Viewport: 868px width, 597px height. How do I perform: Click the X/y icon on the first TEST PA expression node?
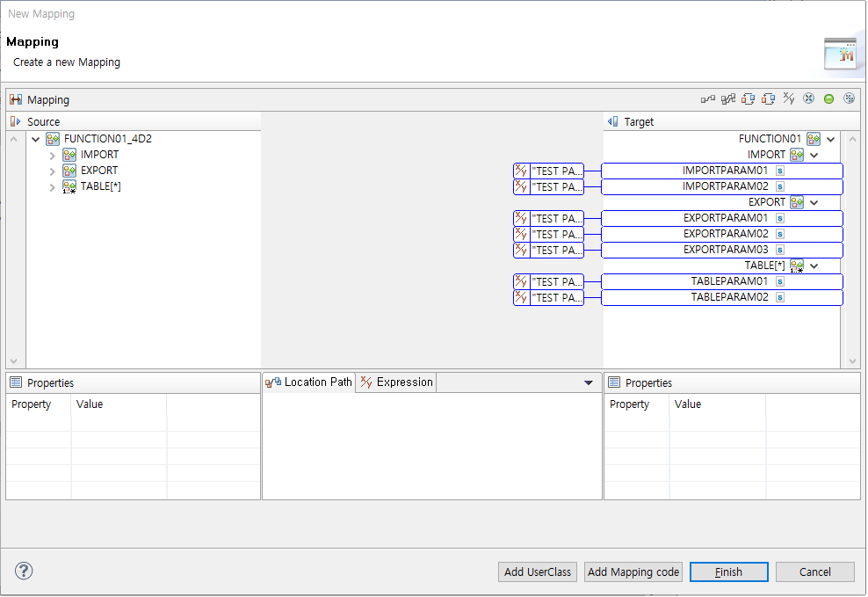(519, 171)
